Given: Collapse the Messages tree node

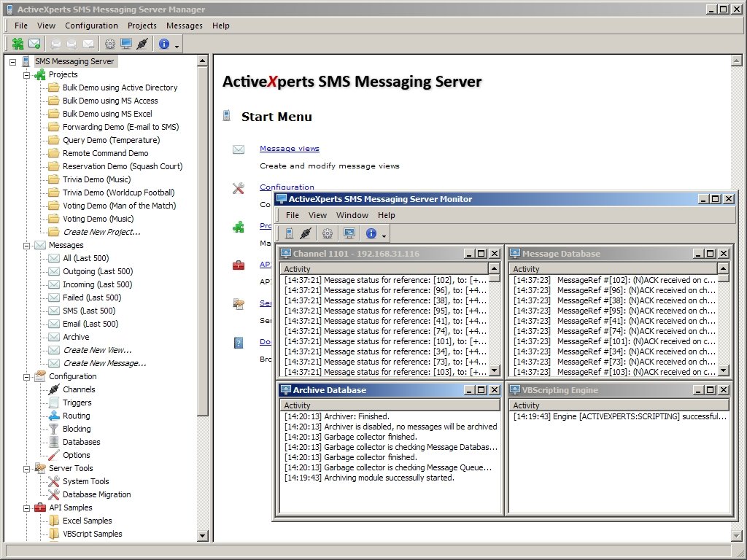Looking at the screenshot, I should coord(27,245).
